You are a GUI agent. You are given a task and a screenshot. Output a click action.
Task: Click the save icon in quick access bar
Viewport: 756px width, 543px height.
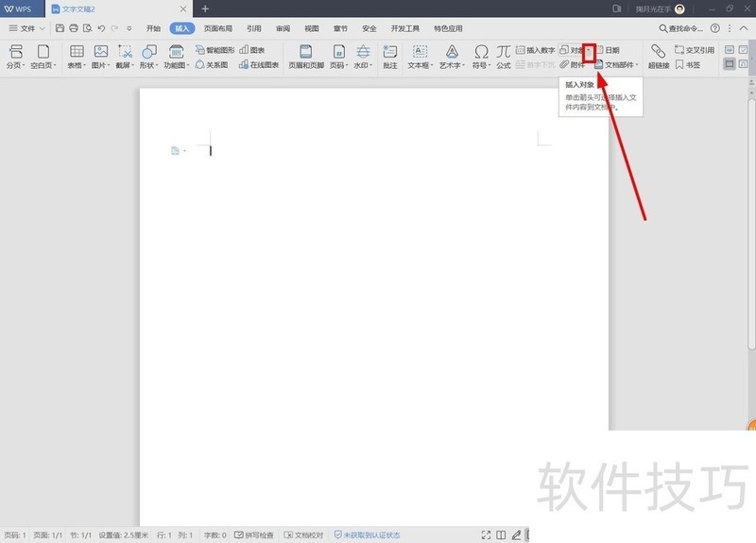(x=60, y=28)
